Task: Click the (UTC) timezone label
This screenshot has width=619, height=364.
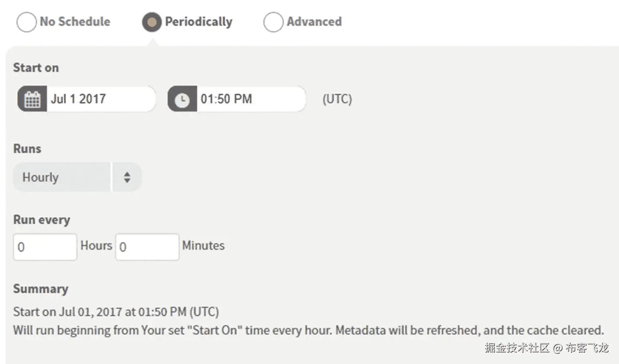Action: 337,99
